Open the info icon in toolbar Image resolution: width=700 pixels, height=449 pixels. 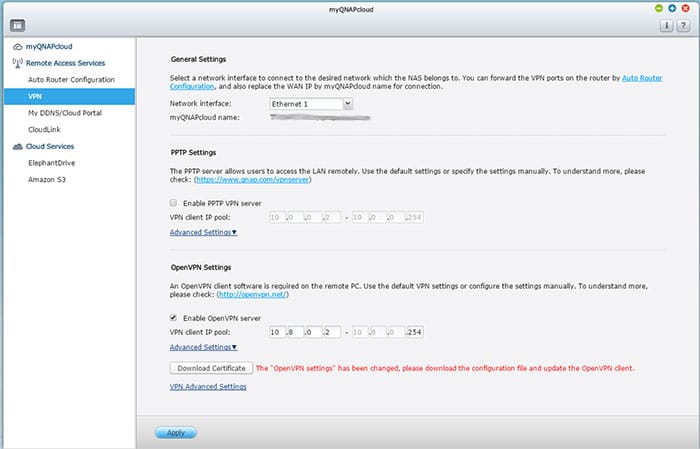tap(667, 25)
